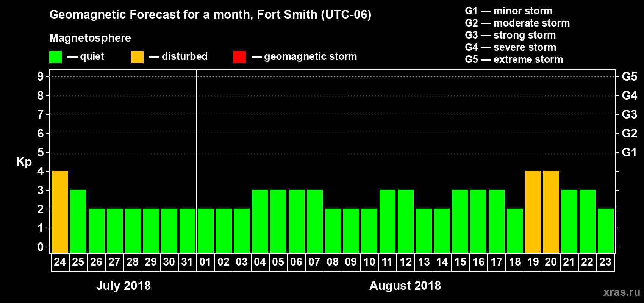Click the 'quiet' legend label
Screen dimensions: 644x303
(92, 57)
